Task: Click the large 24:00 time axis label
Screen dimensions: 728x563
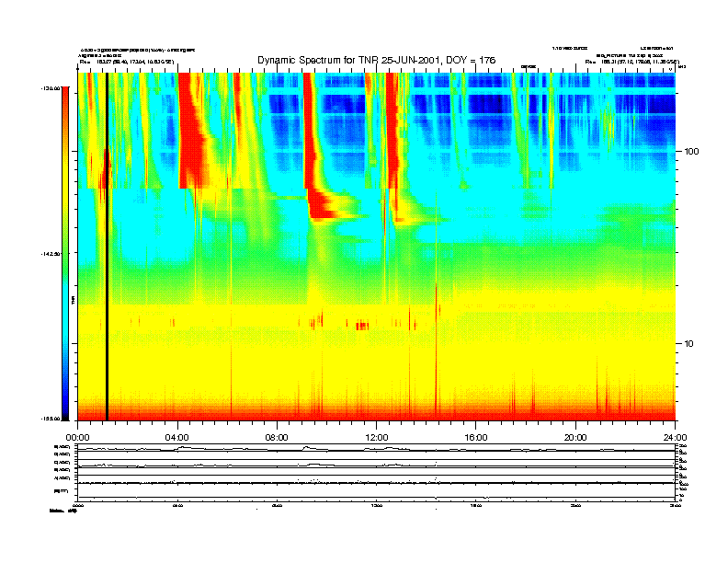Action: tap(675, 438)
